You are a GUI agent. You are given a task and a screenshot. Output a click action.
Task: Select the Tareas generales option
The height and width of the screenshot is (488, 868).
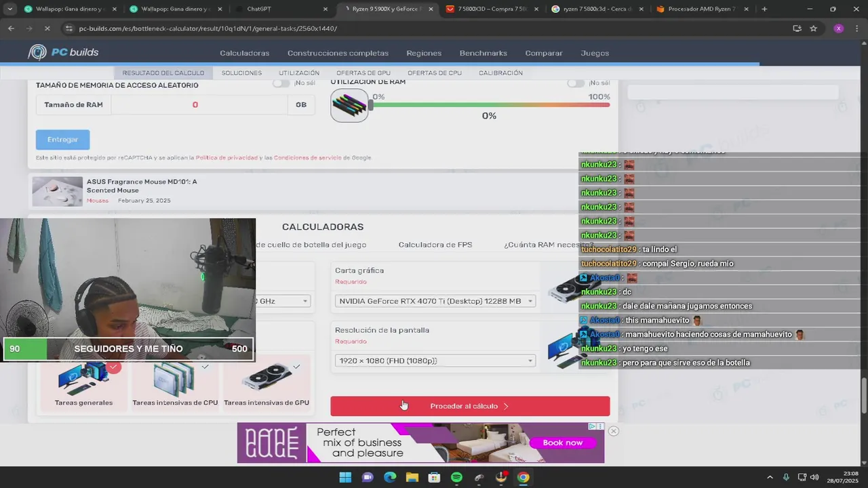(83, 384)
